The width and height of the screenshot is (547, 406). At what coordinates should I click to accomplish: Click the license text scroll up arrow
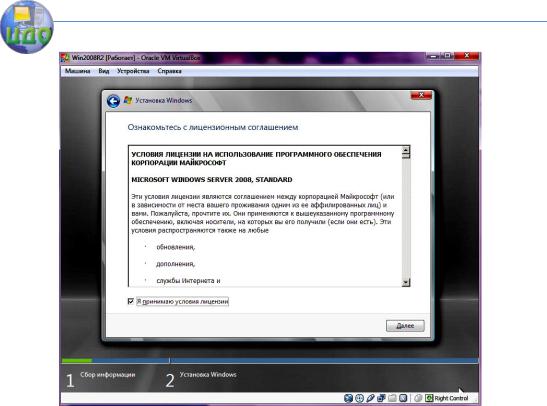pos(406,150)
